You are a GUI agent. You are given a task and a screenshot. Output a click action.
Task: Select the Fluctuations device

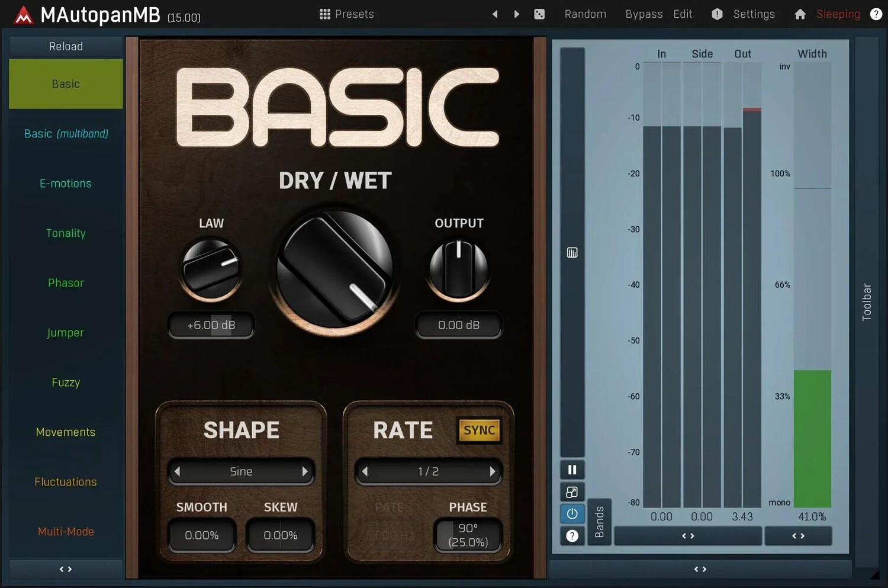pyautogui.click(x=66, y=482)
